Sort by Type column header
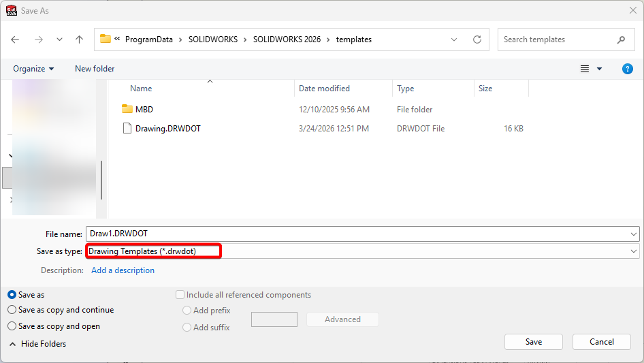This screenshot has height=363, width=644. tap(405, 89)
